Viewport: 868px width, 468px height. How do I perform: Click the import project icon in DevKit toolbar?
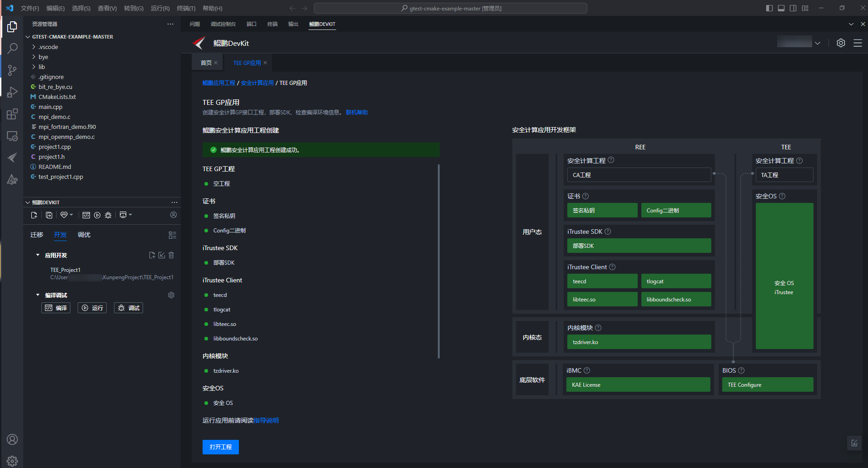click(49, 215)
